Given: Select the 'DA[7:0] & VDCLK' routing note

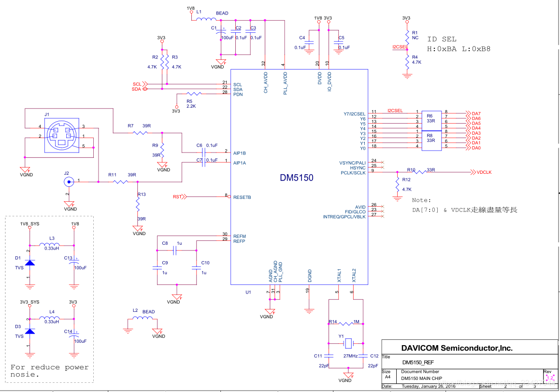Looking at the screenshot, I should coord(465,210).
